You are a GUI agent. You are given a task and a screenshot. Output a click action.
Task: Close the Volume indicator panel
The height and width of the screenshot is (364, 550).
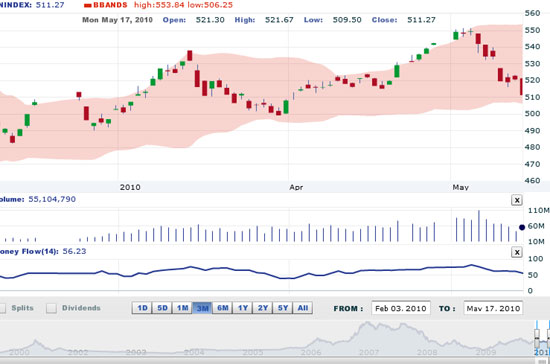517,200
